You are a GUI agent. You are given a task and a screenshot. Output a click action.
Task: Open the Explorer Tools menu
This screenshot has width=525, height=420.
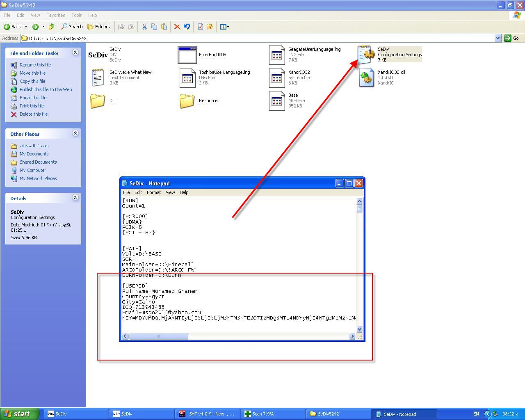coord(77,15)
